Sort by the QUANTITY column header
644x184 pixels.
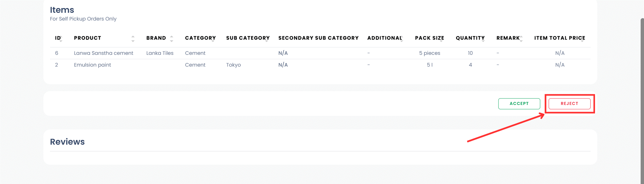[x=470, y=38]
